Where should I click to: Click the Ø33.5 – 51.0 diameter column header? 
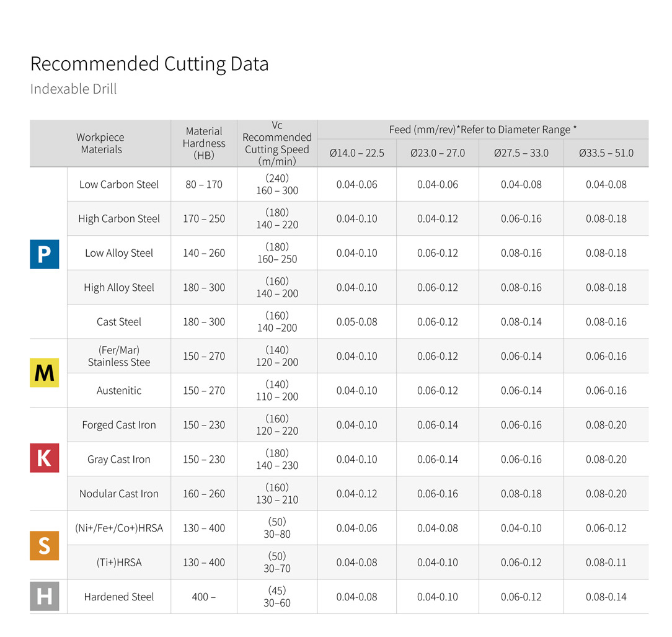pos(606,153)
